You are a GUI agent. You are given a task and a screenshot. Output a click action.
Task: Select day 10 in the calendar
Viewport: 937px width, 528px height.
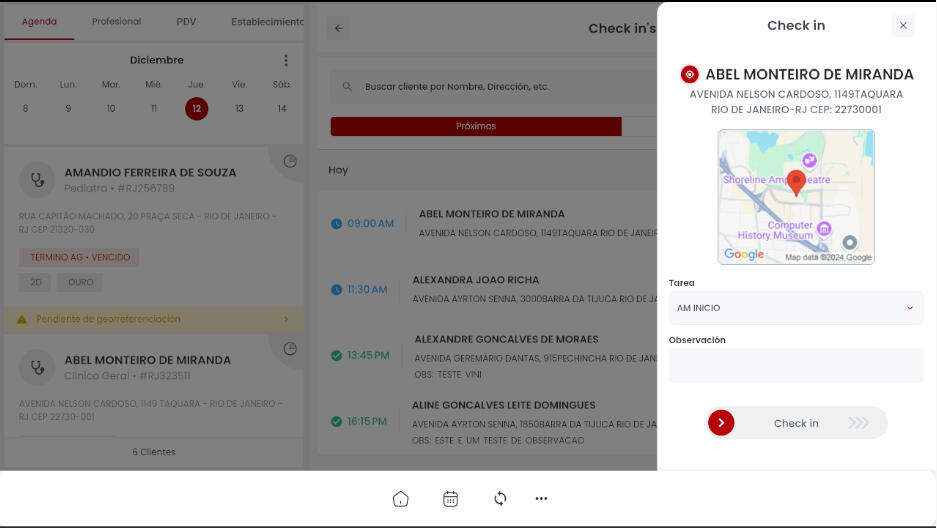point(111,109)
